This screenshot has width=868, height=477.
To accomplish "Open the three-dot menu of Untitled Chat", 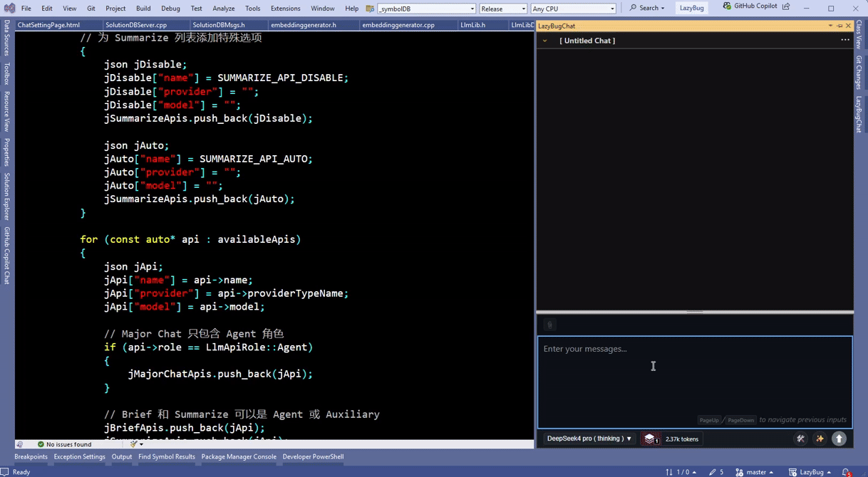I will click(x=845, y=41).
